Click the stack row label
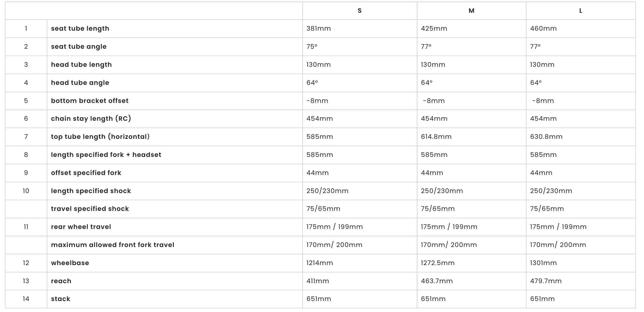The width and height of the screenshot is (644, 312). [x=61, y=299]
